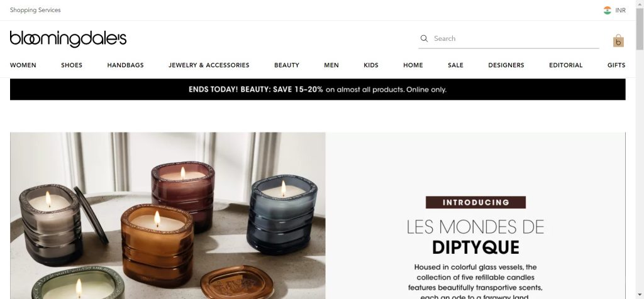Click the scrollbar up arrow
644x299 pixels.
click(640, 3)
